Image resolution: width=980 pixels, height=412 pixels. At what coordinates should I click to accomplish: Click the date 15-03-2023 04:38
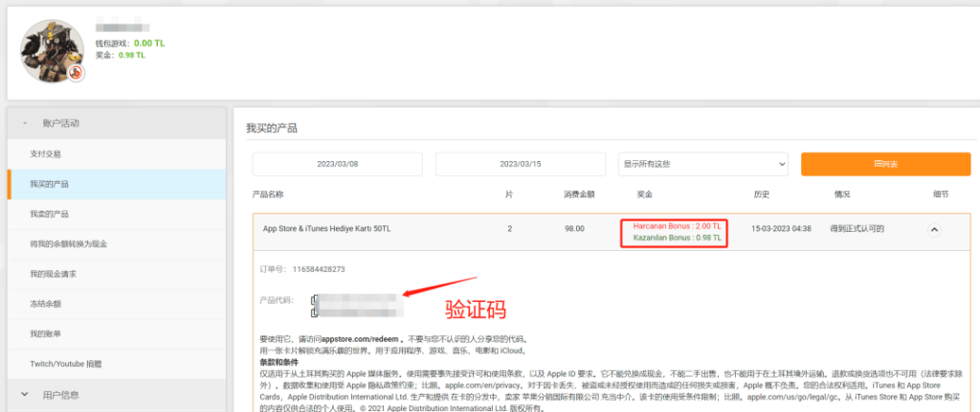pyautogui.click(x=781, y=229)
